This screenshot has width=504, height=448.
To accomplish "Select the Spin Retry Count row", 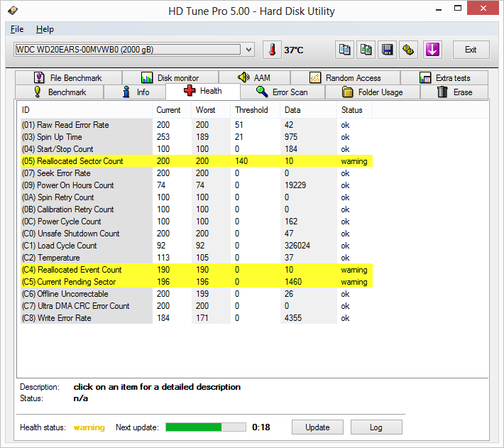I will click(197, 197).
